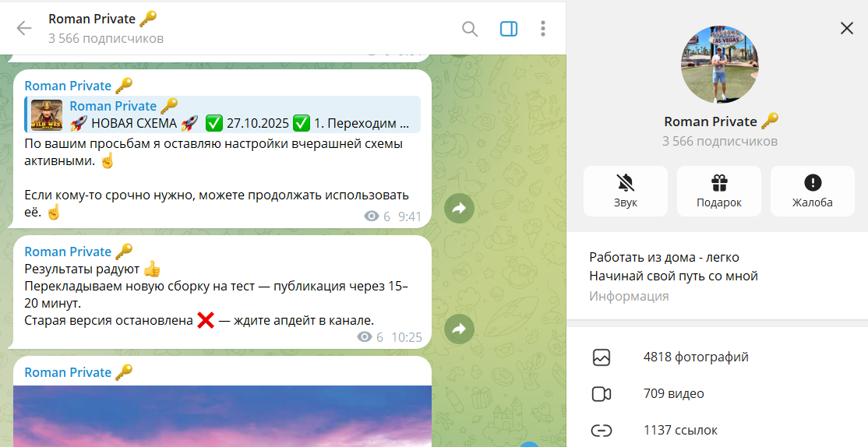The image size is (868, 447).
Task: Click the link chain icon in info panel
Action: tap(601, 430)
